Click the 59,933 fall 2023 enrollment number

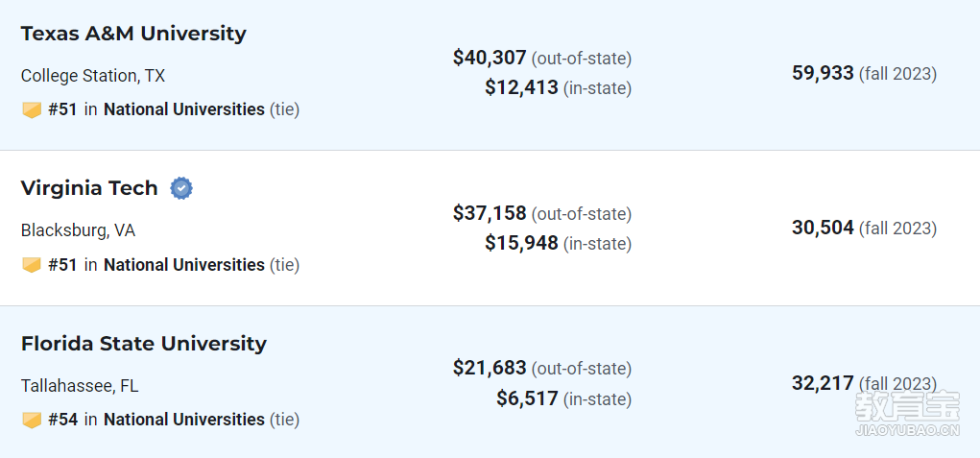[x=823, y=73]
